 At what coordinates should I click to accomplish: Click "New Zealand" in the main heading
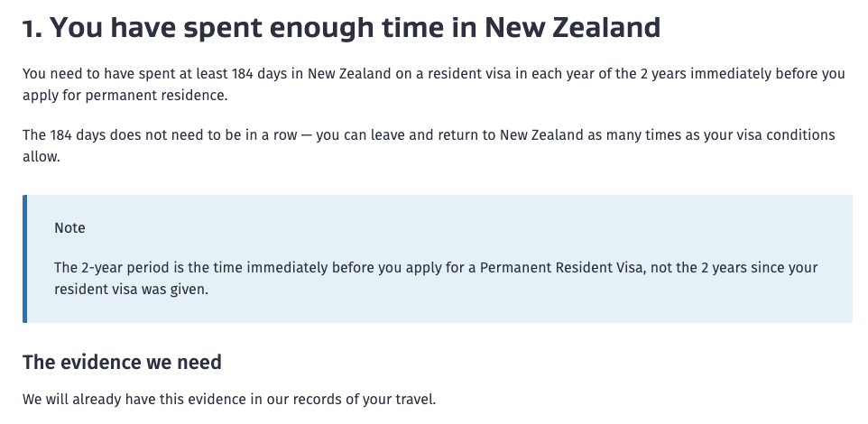[x=572, y=29]
